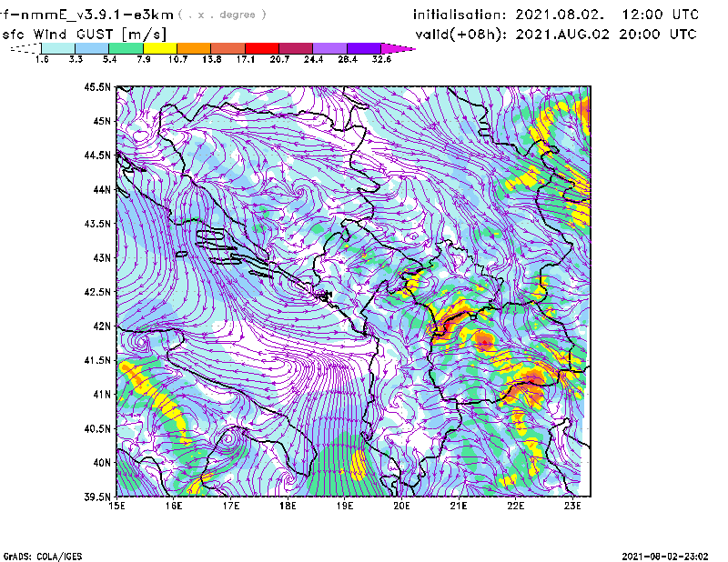
Task: Click the 43N latitude label
Action: [x=102, y=257]
